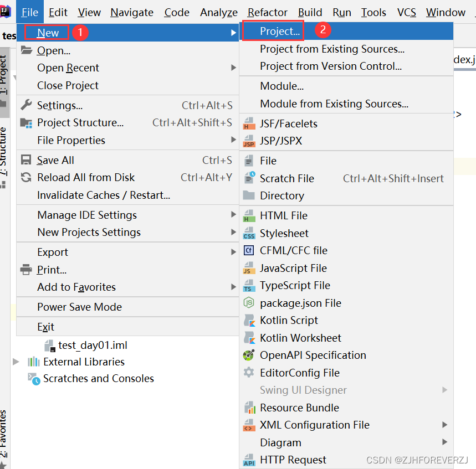Screen dimensions: 476x469
Task: Toggle Power Save Mode
Action: [x=127, y=307]
